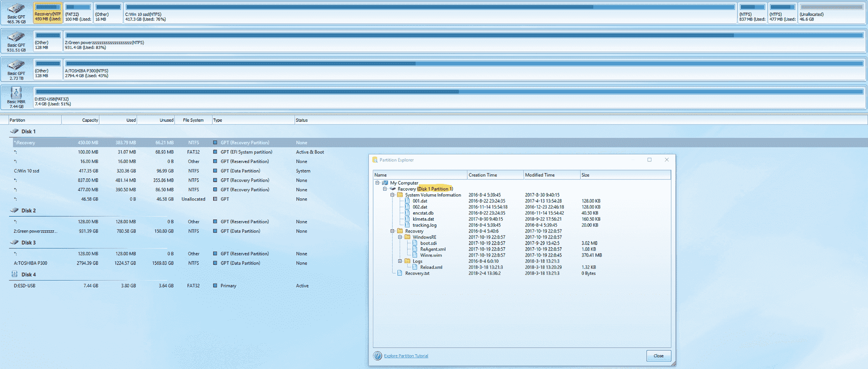Collapse the System Volume Information folder
Image resolution: width=868 pixels, height=369 pixels.
[x=392, y=195]
